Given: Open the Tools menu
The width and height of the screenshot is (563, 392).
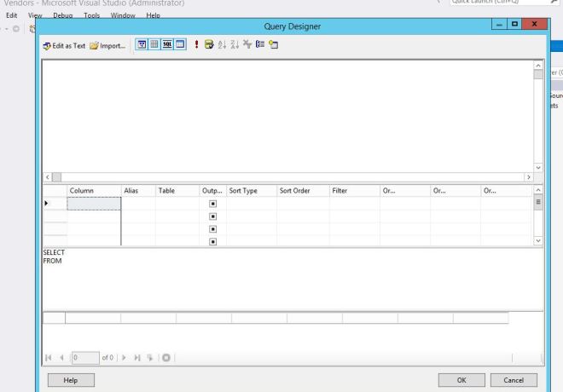Looking at the screenshot, I should [90, 16].
